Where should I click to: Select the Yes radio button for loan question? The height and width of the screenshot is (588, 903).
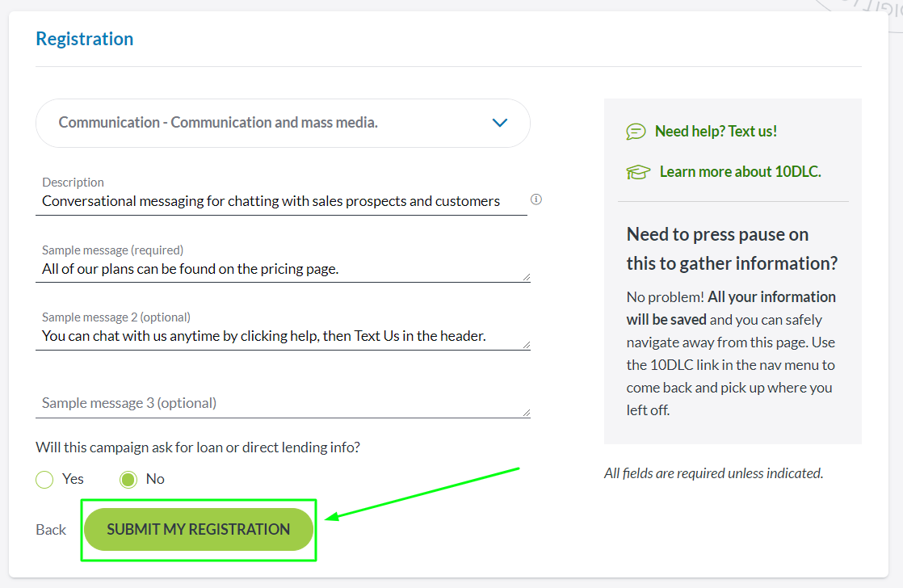(44, 479)
